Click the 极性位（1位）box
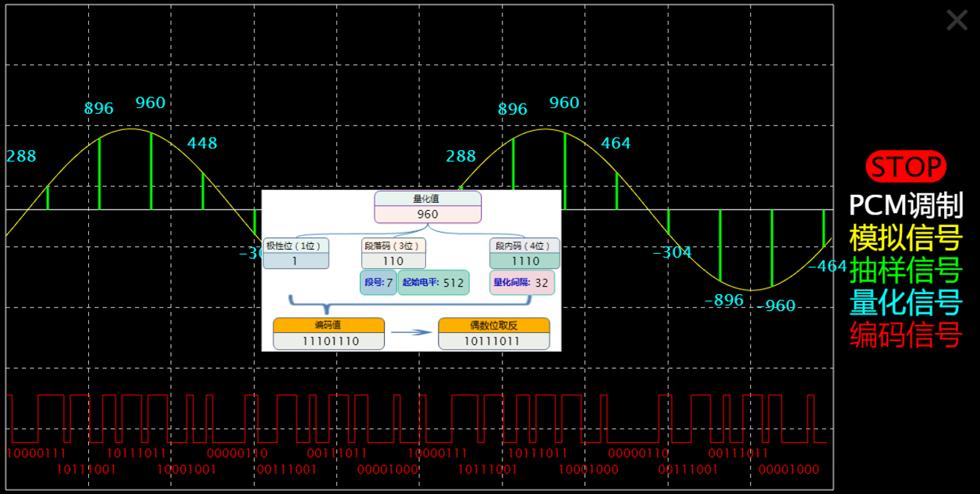The height and width of the screenshot is (494, 980). 296,253
